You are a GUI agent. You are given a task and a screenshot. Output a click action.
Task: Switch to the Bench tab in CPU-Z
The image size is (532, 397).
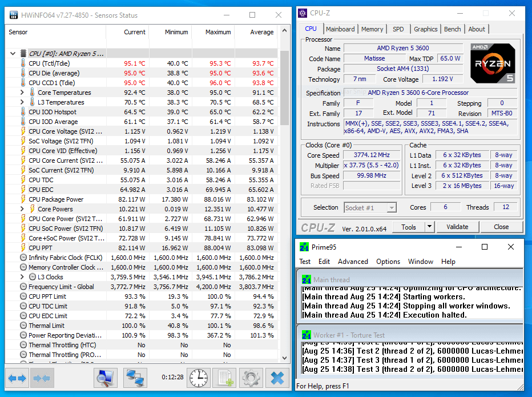(x=452, y=29)
